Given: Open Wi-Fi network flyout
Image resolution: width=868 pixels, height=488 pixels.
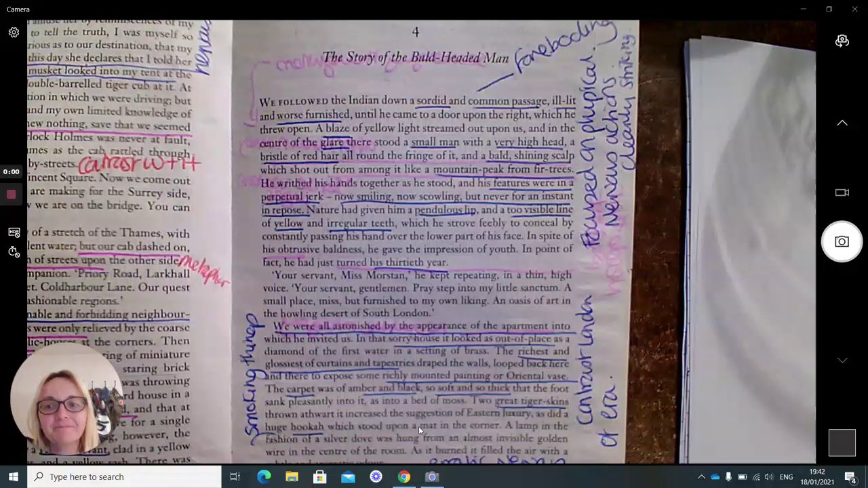Looking at the screenshot, I should click(x=756, y=477).
